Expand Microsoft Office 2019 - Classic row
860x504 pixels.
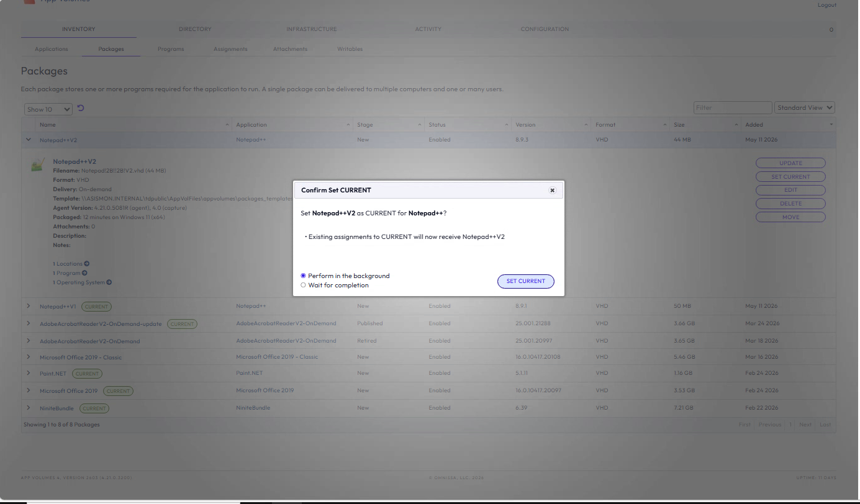(x=28, y=357)
